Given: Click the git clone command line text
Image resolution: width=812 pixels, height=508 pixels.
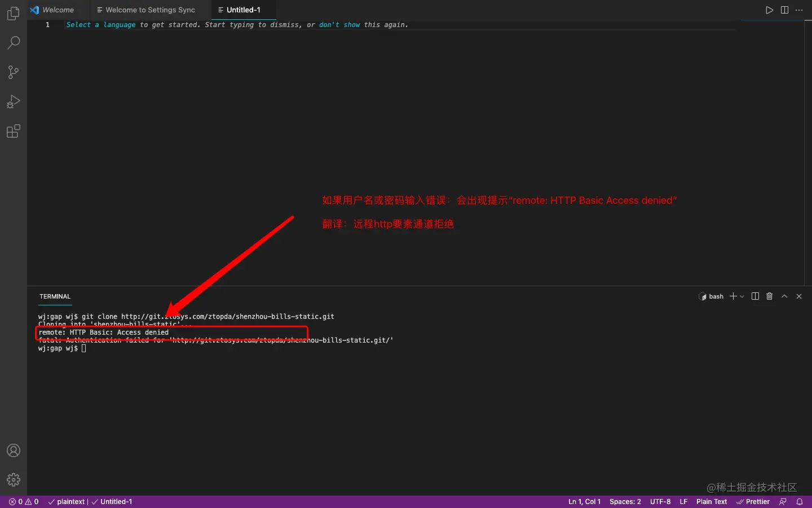Looking at the screenshot, I should (x=208, y=317).
